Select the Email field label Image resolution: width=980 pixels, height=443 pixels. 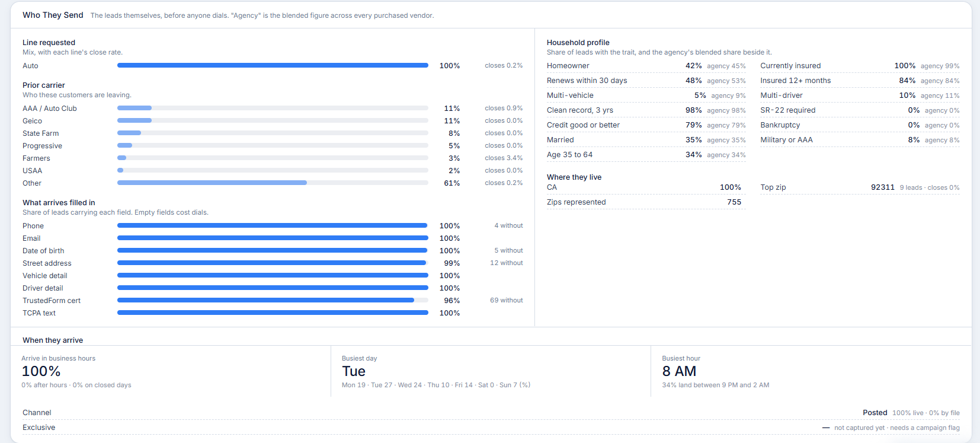point(31,238)
